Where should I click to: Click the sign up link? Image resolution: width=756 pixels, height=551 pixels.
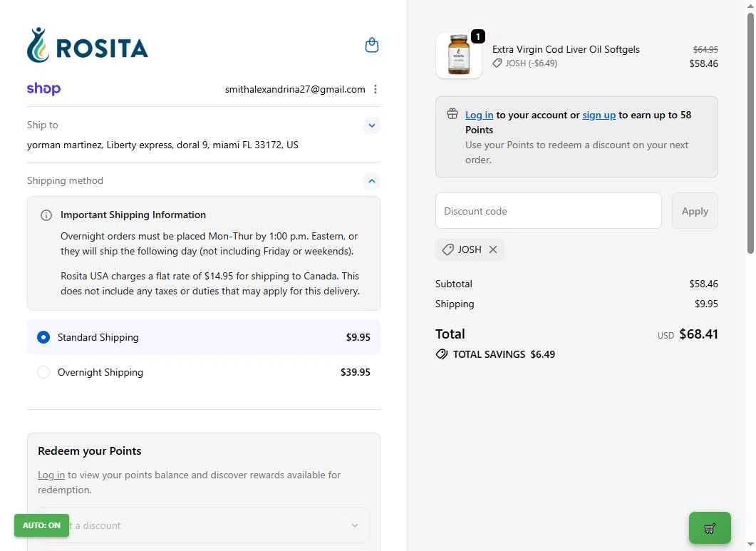(x=599, y=115)
